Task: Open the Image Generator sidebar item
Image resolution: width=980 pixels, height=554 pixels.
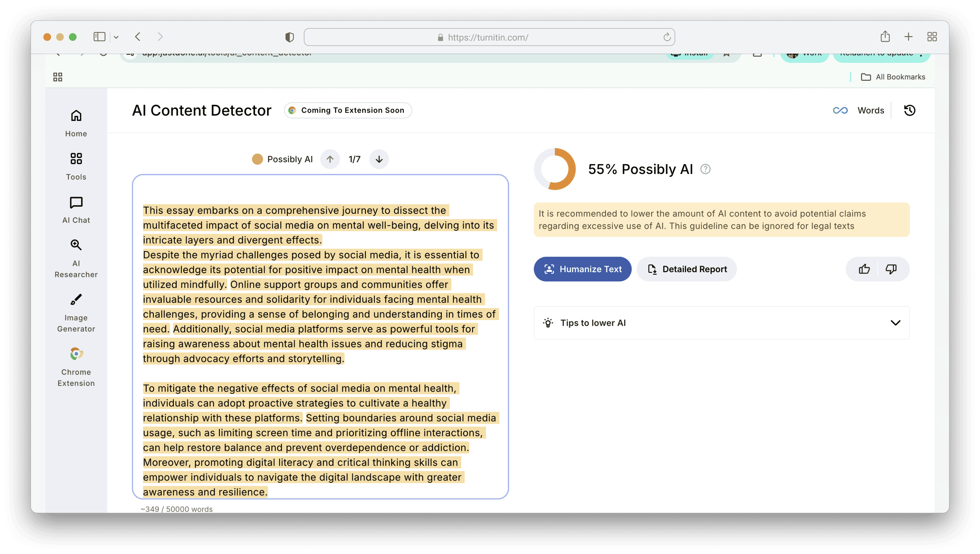Action: coord(76,313)
